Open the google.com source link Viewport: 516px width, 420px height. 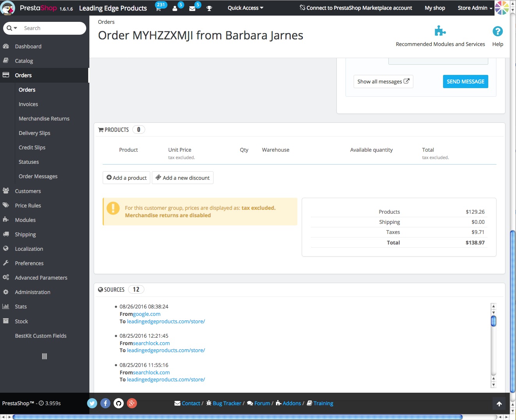[x=147, y=314]
